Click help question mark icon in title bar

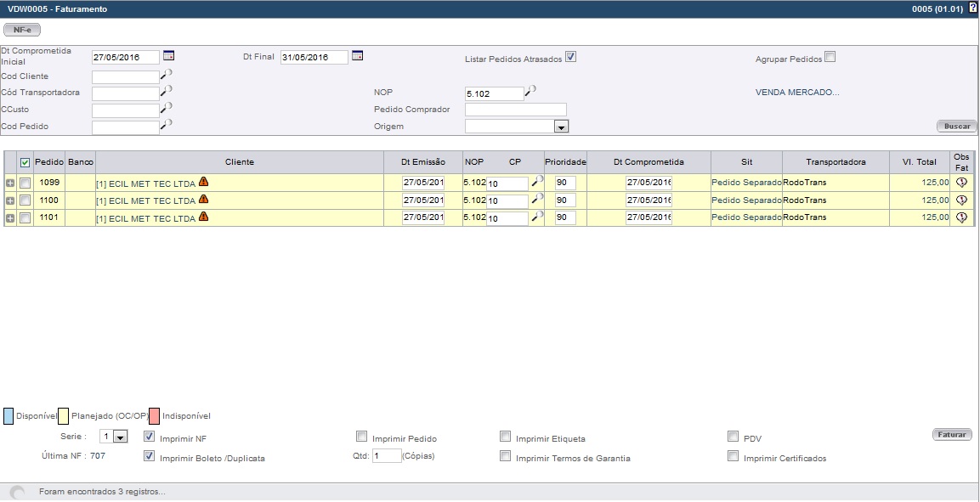(972, 8)
